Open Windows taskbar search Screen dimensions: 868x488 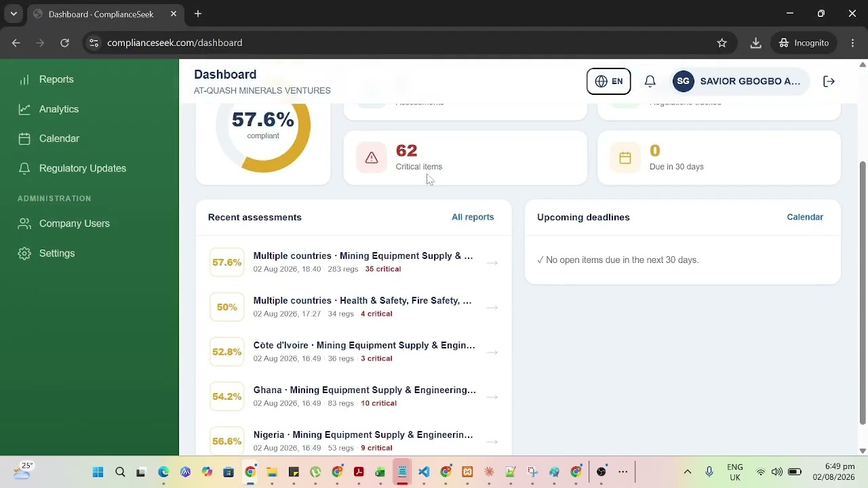coord(120,472)
